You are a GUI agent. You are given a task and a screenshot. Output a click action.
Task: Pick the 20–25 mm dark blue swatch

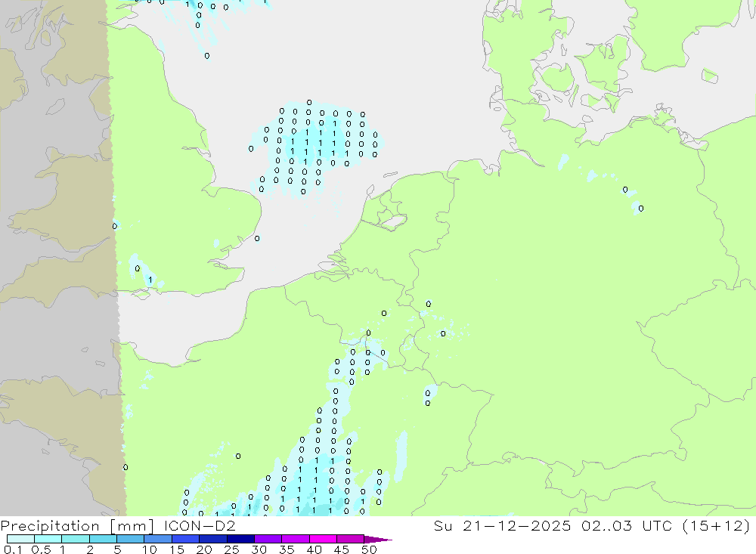213,539
